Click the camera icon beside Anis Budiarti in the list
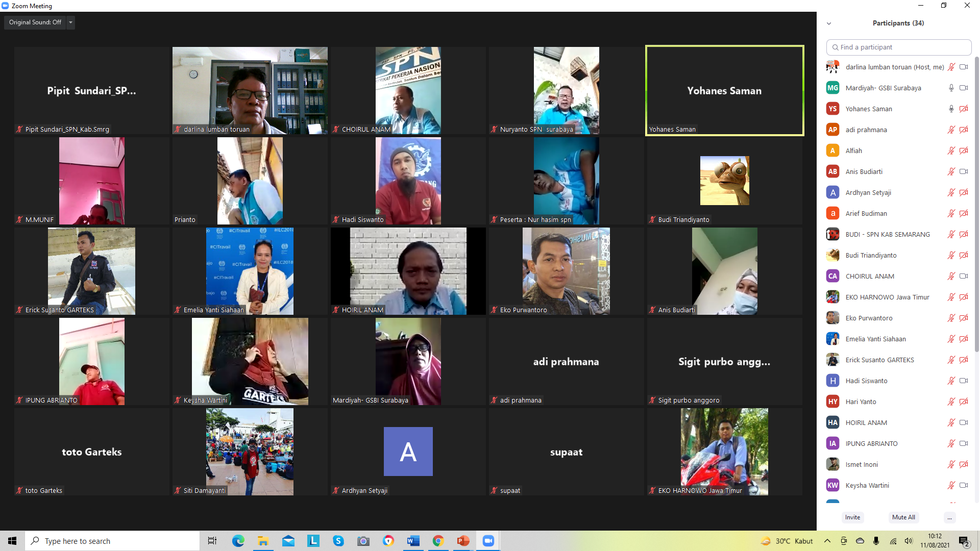Viewport: 980px width, 551px height. [x=964, y=171]
